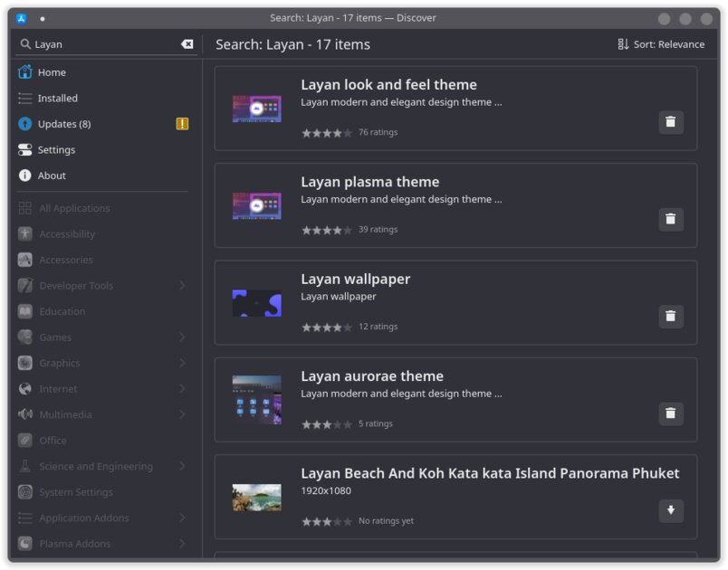This screenshot has height=570, width=728.
Task: Uninstall Layan plasma theme via trash icon
Action: click(x=671, y=218)
